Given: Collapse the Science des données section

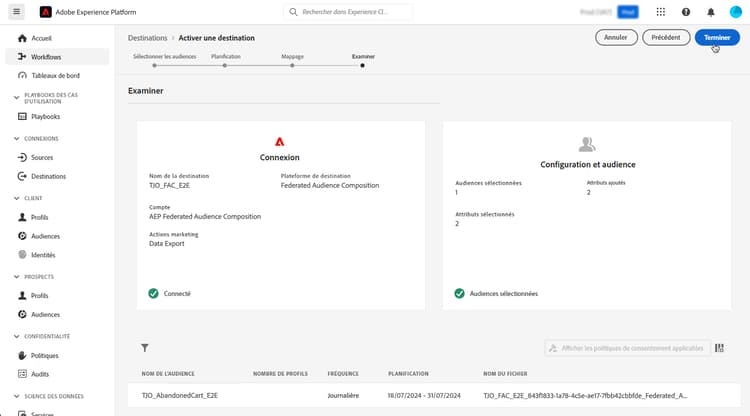Looking at the screenshot, I should point(16,396).
